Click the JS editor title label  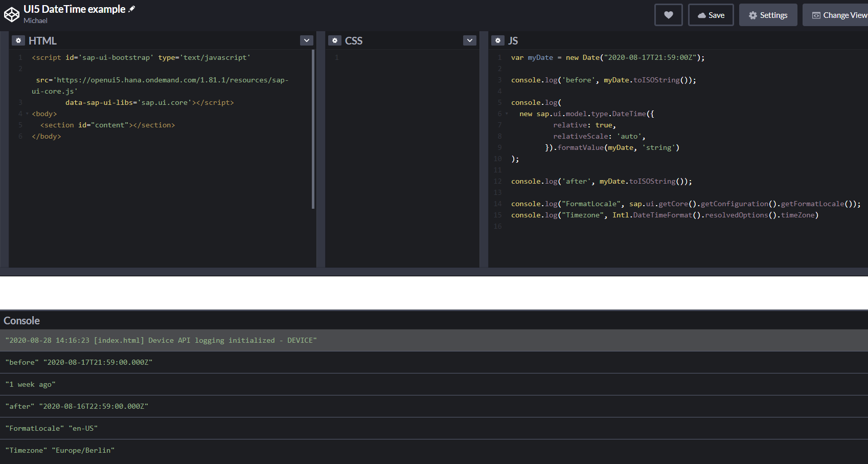[x=513, y=40]
